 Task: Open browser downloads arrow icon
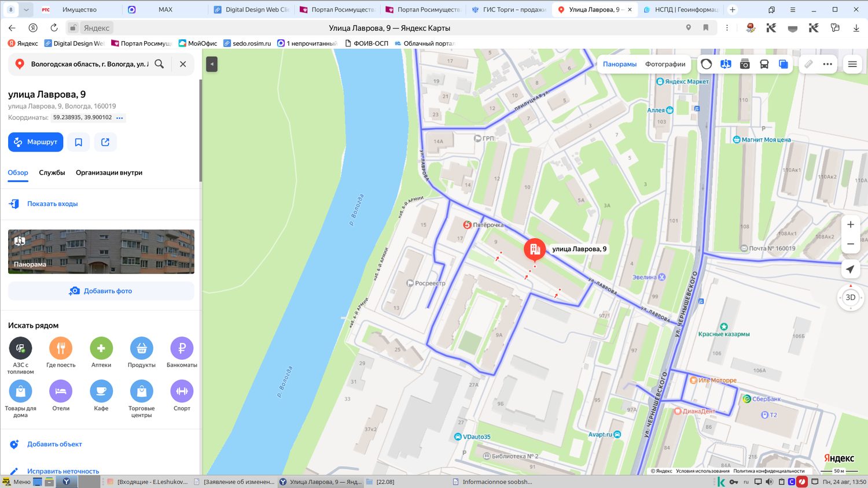click(856, 28)
